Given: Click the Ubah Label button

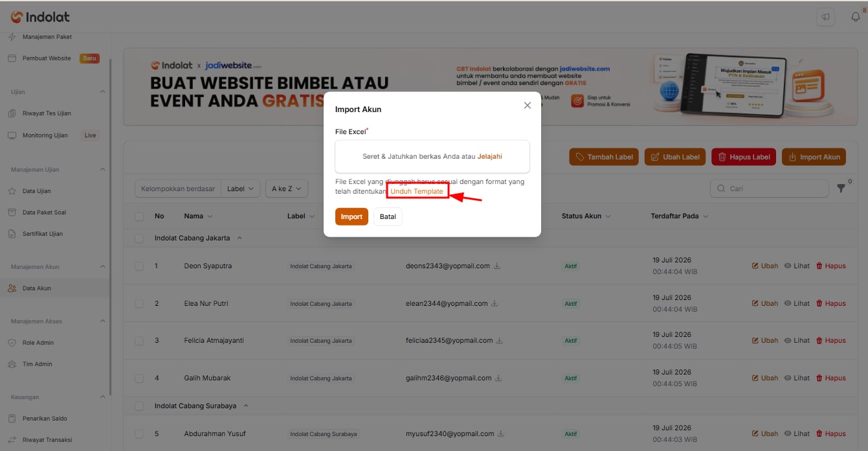Looking at the screenshot, I should click(675, 157).
